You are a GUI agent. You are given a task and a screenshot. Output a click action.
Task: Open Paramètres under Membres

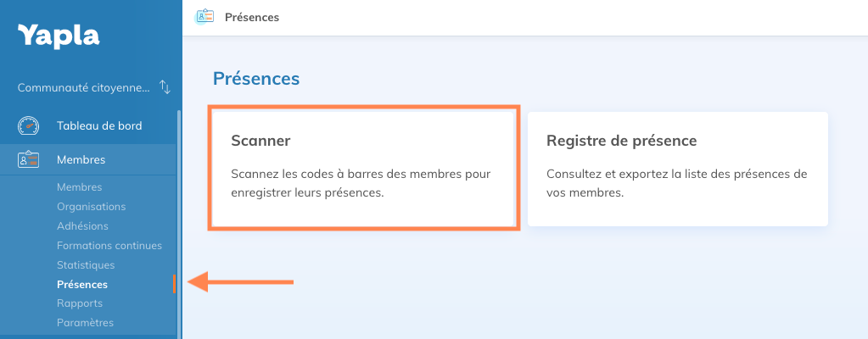click(x=85, y=323)
